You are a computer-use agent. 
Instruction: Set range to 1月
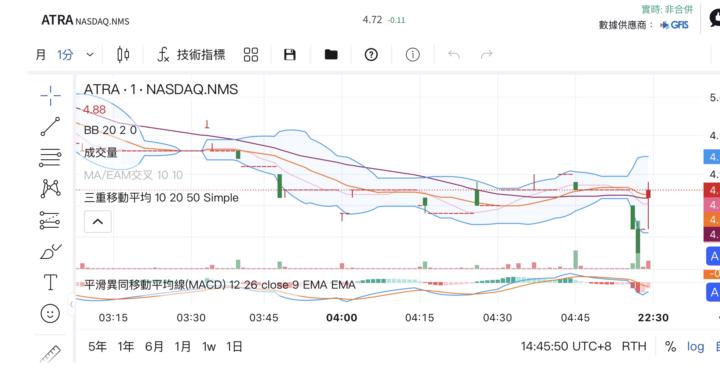pyautogui.click(x=183, y=347)
